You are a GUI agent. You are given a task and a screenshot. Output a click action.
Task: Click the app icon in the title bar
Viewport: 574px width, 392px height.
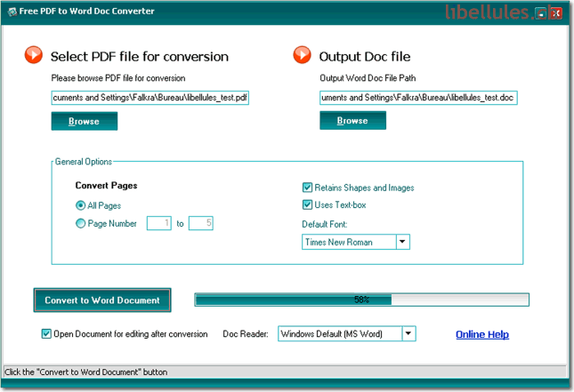pos(12,12)
